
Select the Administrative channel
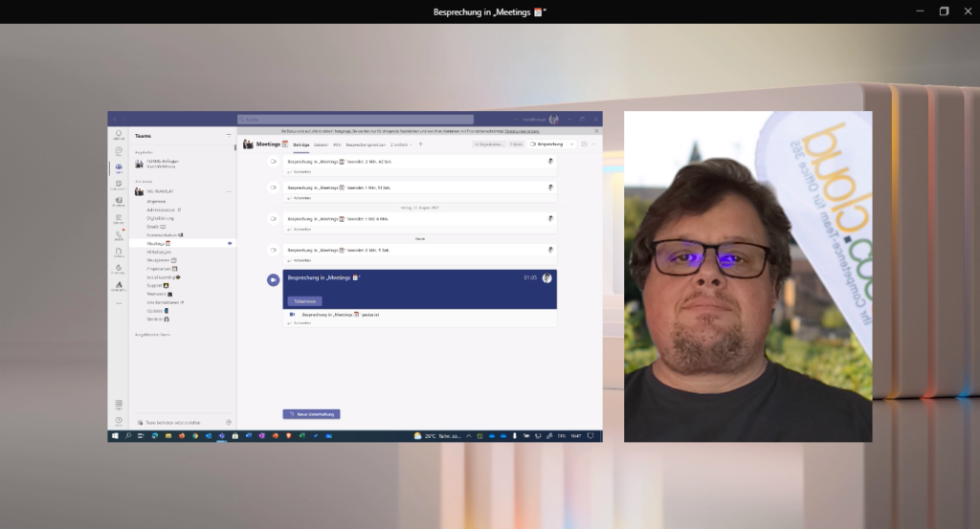pos(161,209)
